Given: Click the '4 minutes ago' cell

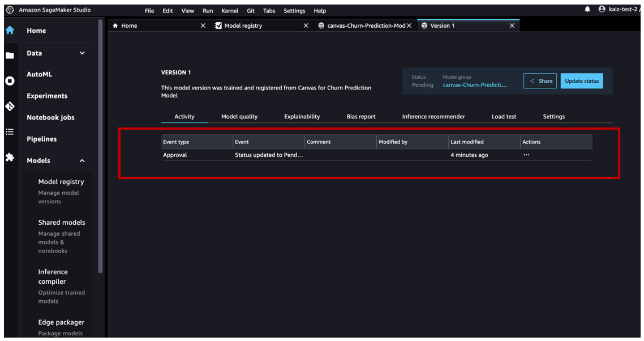Looking at the screenshot, I should pos(470,155).
